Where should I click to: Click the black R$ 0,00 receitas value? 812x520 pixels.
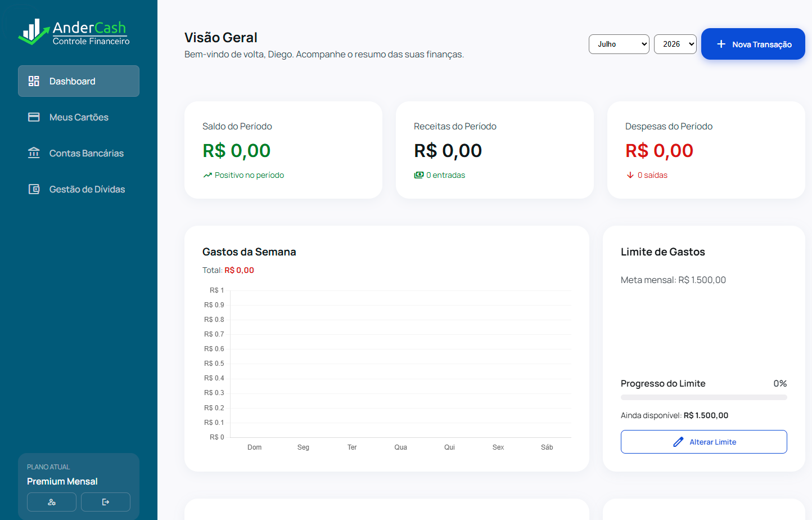click(448, 151)
